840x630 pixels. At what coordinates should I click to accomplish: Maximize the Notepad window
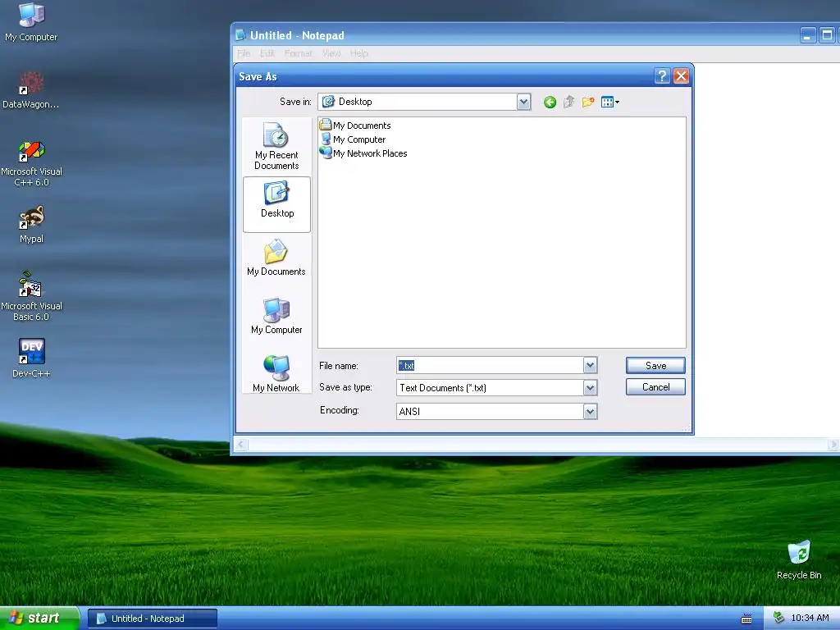pyautogui.click(x=827, y=35)
